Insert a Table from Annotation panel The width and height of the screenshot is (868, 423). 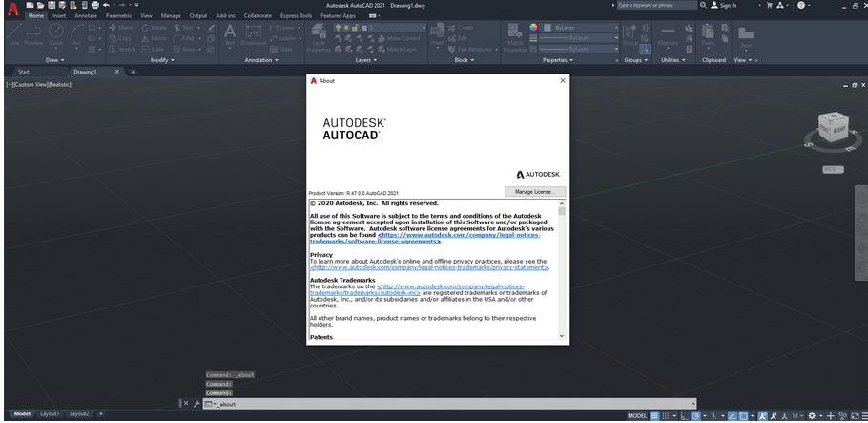tap(281, 49)
